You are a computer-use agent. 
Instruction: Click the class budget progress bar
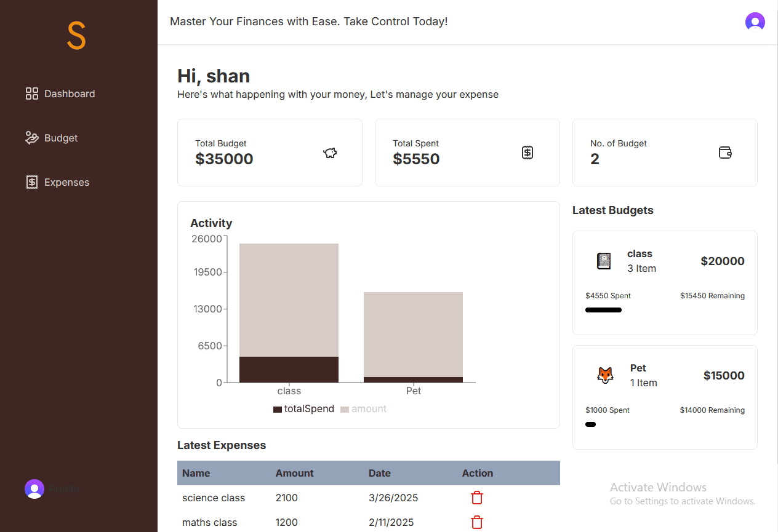tap(603, 310)
